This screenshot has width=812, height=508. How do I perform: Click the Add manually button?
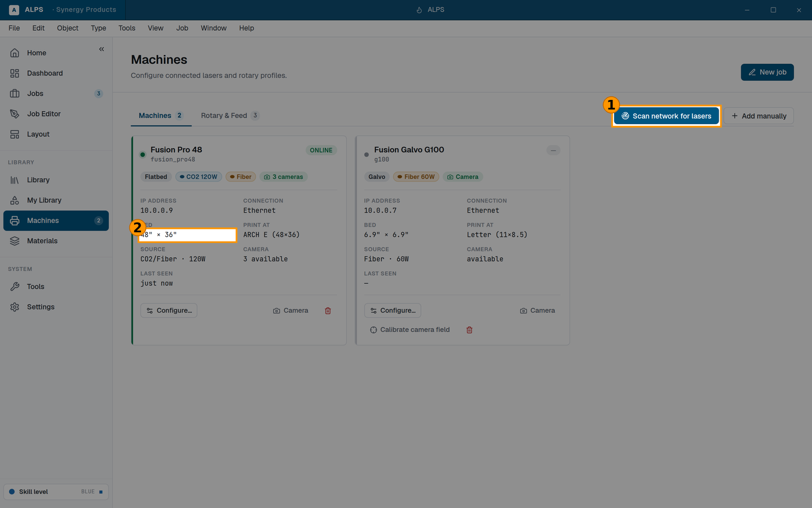759,116
